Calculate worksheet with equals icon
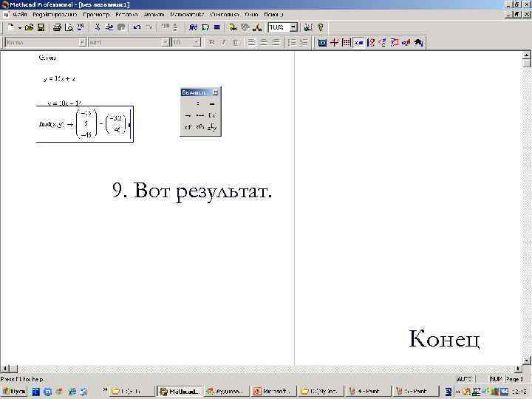The image size is (532, 399). (217, 27)
